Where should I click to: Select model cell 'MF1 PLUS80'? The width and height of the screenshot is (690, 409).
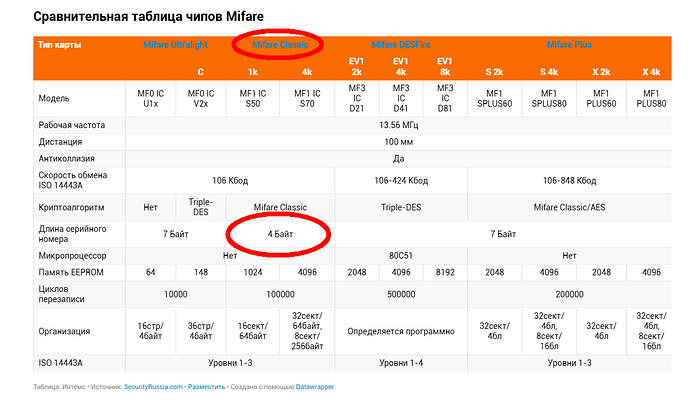(651, 99)
